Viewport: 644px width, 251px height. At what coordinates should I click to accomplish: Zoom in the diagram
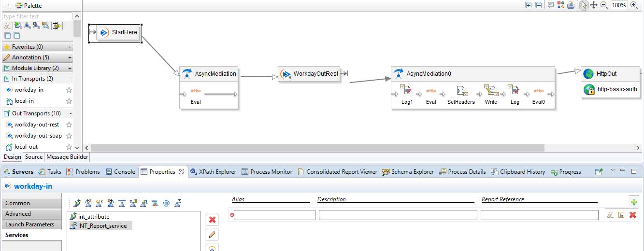(x=634, y=5)
